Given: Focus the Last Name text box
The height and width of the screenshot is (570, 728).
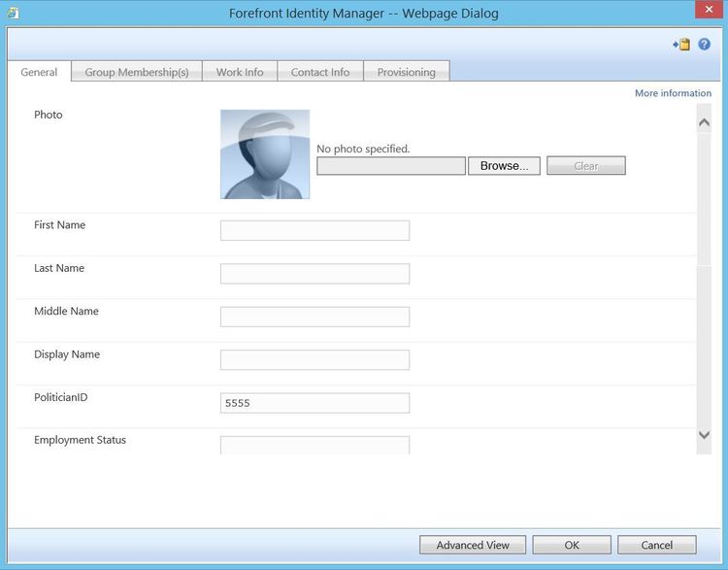Looking at the screenshot, I should tap(314, 274).
